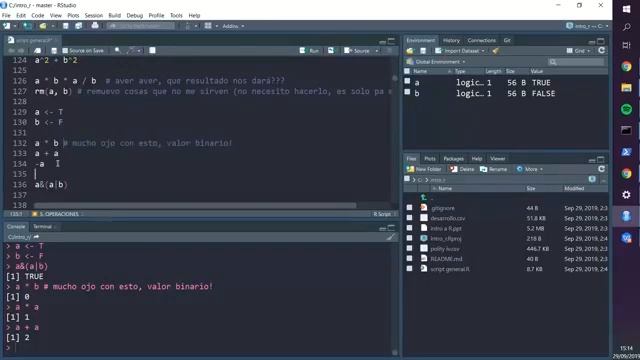Open the section navigator S. OPERACIONES dropdown
This screenshot has height=360, width=640.
[x=58, y=214]
